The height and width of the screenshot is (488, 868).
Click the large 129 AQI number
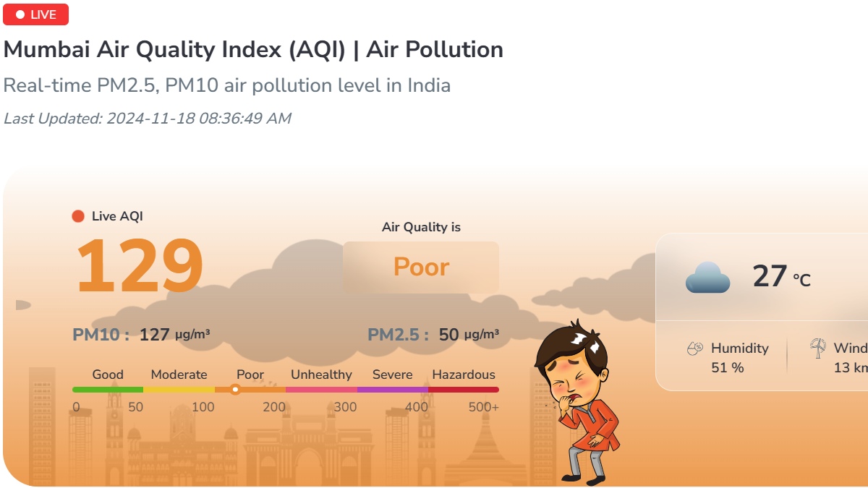tap(139, 267)
